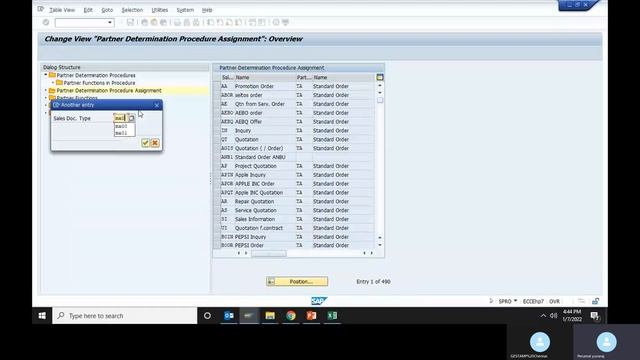
Task: Select row selector for AS Service Quotation
Action: click(217, 210)
